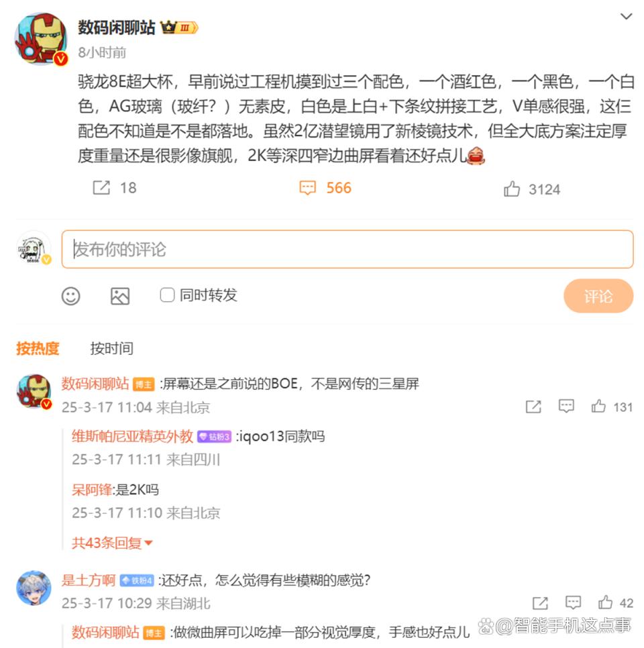
Task: Like 是土方啊's comment with 42 likes
Action: (605, 602)
